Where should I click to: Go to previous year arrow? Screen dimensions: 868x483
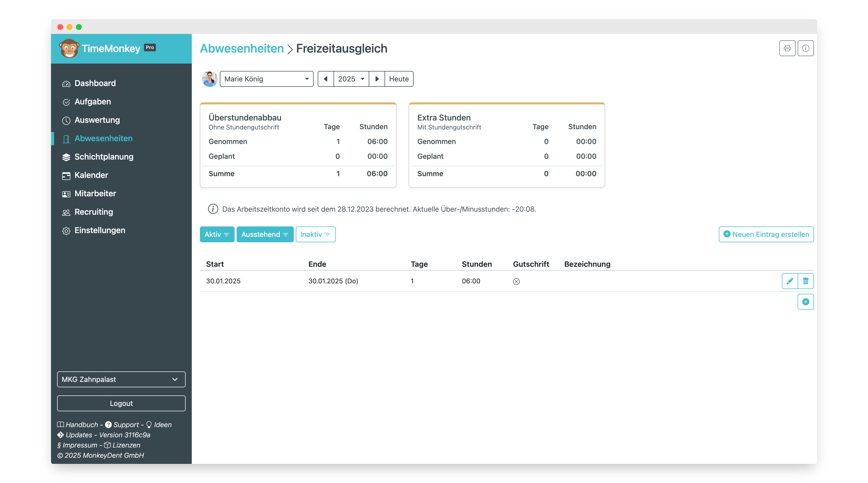click(325, 79)
